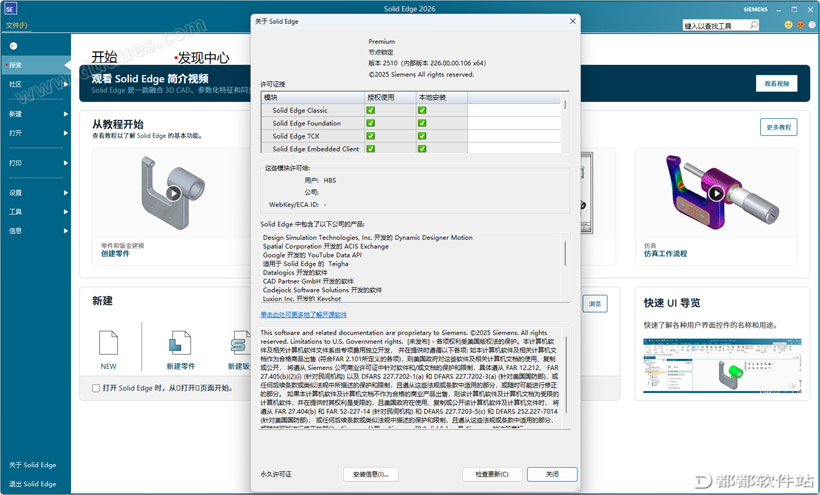This screenshot has height=495, width=820.
Task: Select 退出 Solid Edge in the sidebar
Action: [x=32, y=484]
